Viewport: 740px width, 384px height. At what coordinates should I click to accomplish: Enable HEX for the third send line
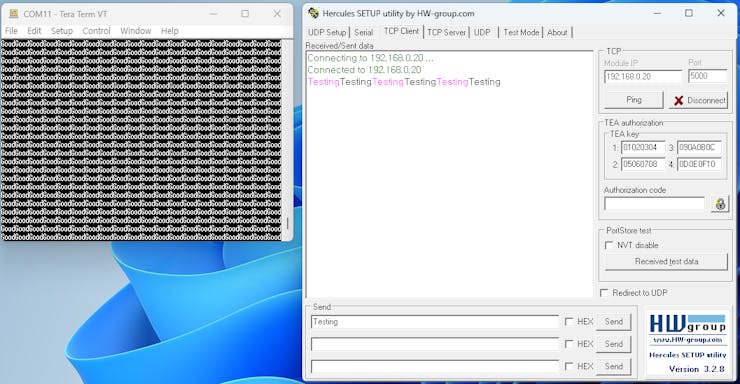tap(569, 366)
